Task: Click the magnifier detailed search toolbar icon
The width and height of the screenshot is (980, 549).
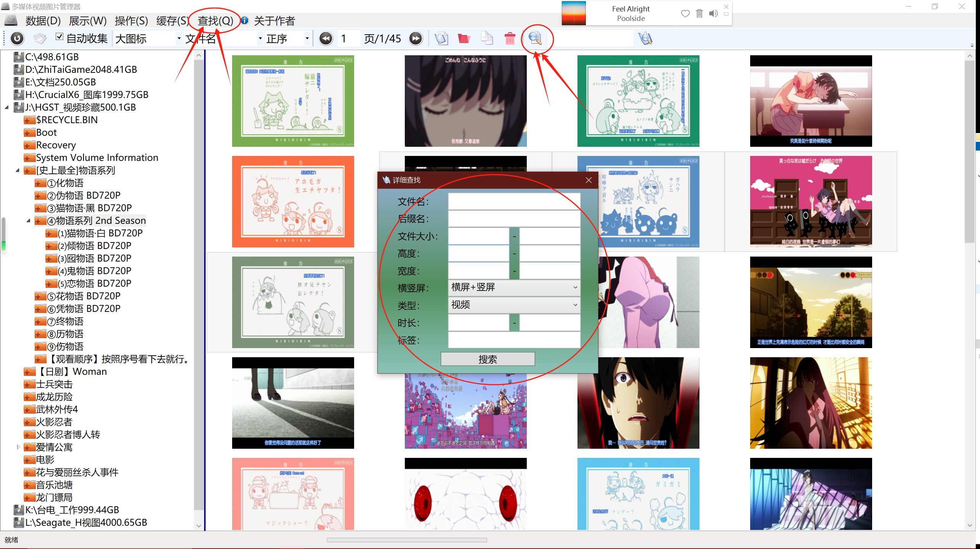Action: coord(535,38)
